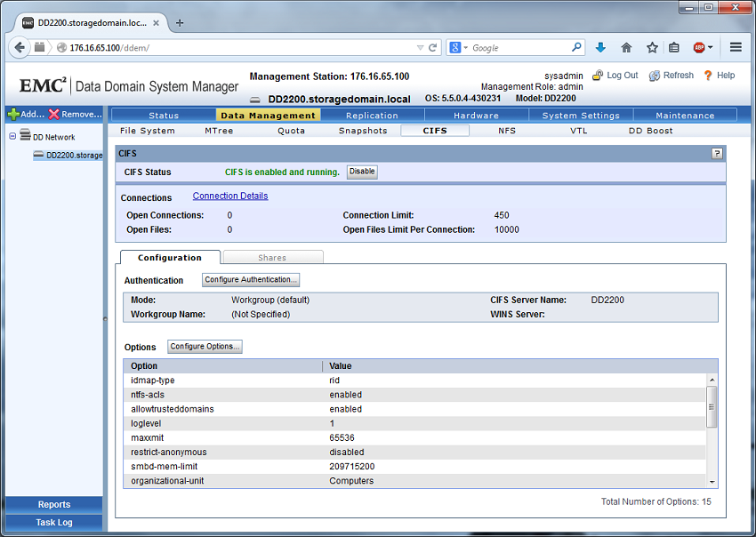Open the Reports panel button
The image size is (756, 537).
point(54,504)
